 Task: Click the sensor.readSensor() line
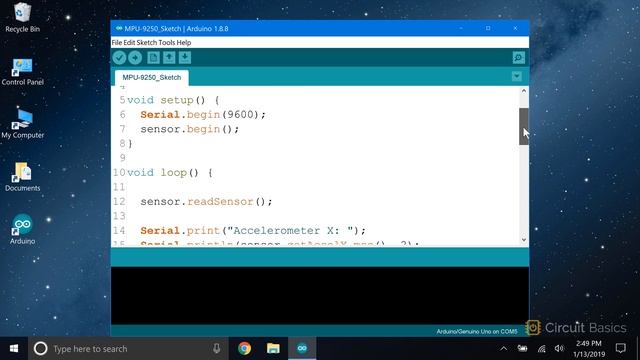206,202
